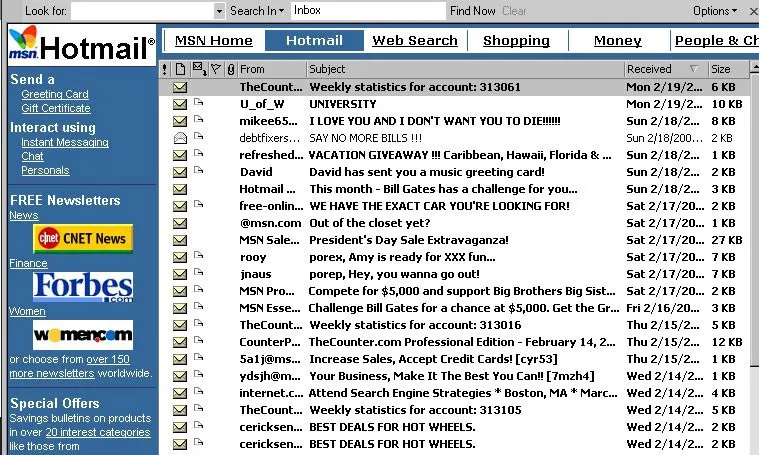759x455 pixels.
Task: Open the Women newsletters link
Action: point(27,311)
